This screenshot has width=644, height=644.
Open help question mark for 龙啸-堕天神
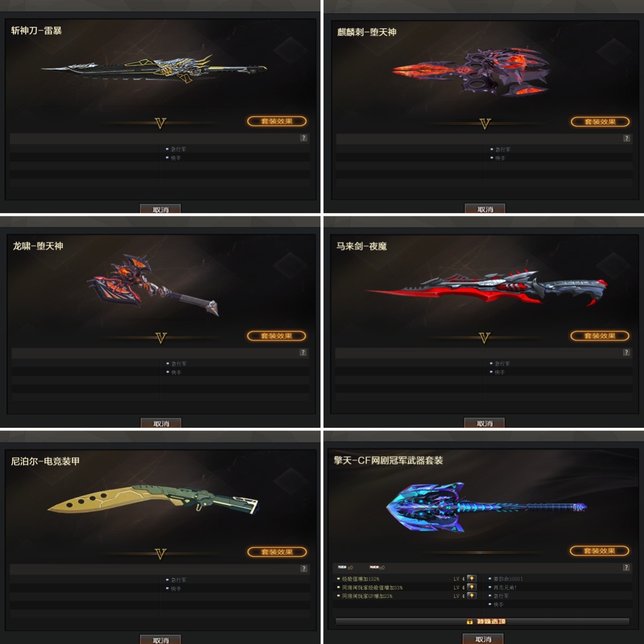click(303, 353)
